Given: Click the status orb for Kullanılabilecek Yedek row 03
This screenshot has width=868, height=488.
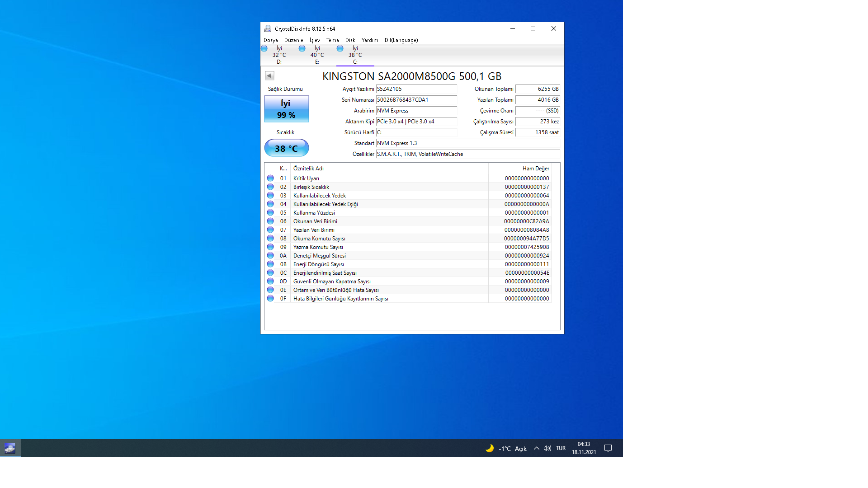Looking at the screenshot, I should [x=270, y=195].
